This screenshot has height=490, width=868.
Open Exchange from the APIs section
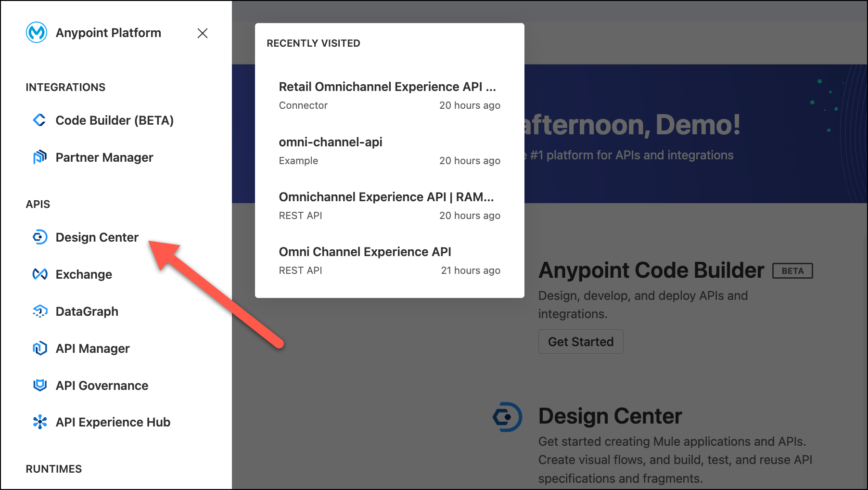click(x=84, y=274)
